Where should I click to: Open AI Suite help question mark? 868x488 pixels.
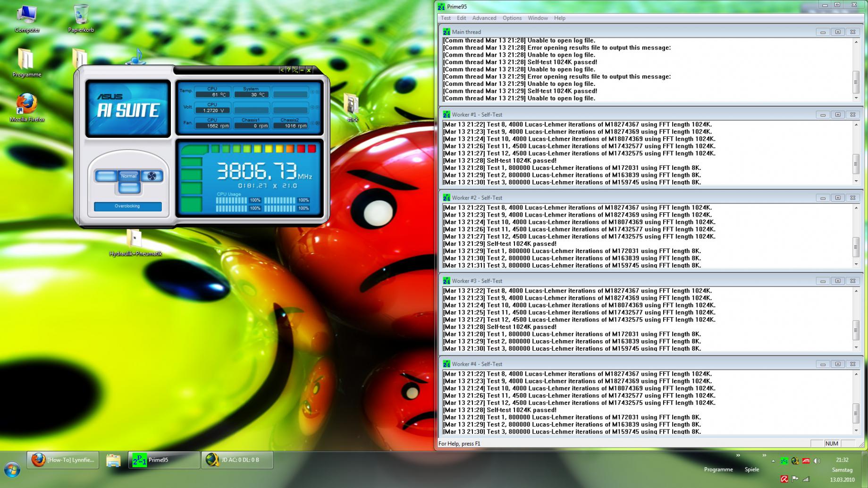[288, 70]
